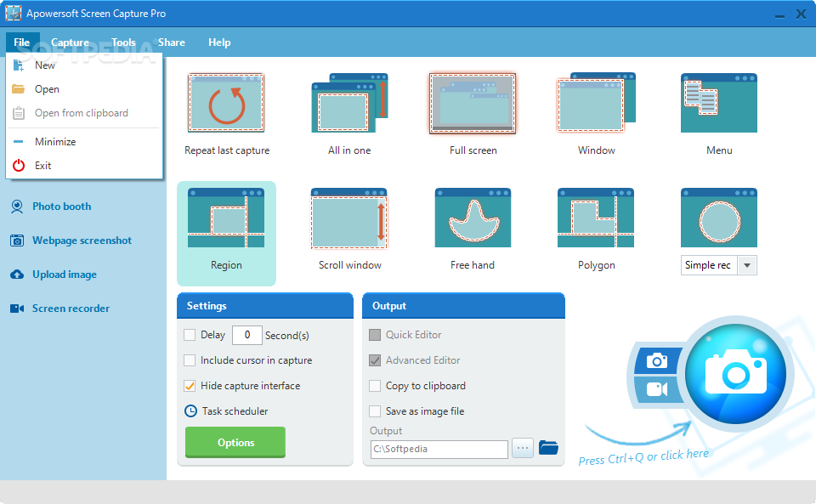Image resolution: width=816 pixels, height=504 pixels.
Task: Click the Task scheduler clock icon
Action: tap(191, 411)
